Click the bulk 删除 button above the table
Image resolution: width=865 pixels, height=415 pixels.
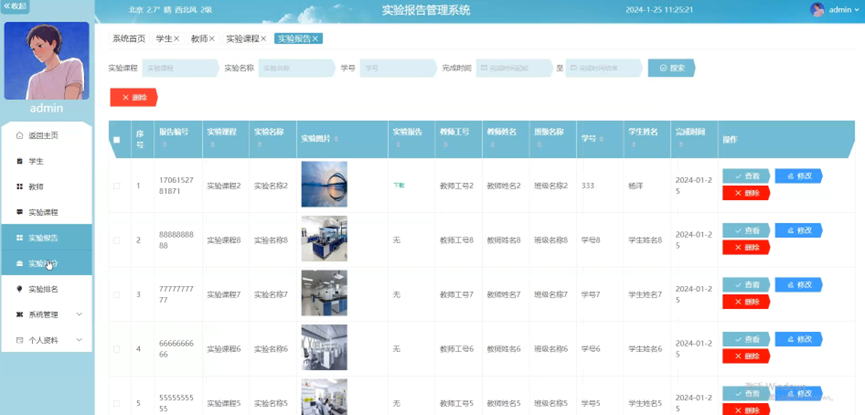tap(134, 97)
